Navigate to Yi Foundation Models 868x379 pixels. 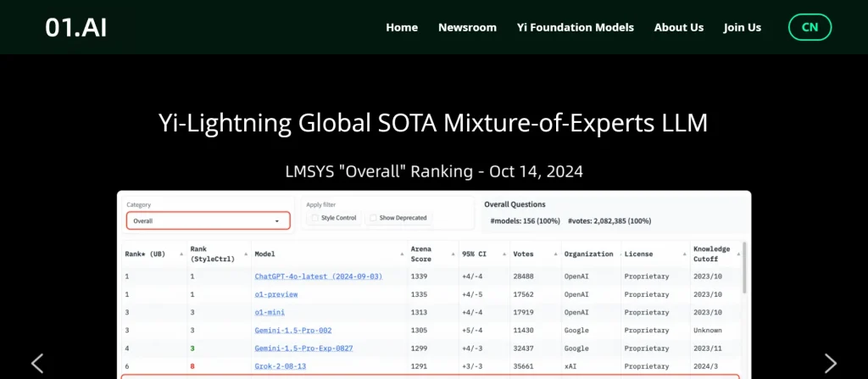[x=575, y=27]
